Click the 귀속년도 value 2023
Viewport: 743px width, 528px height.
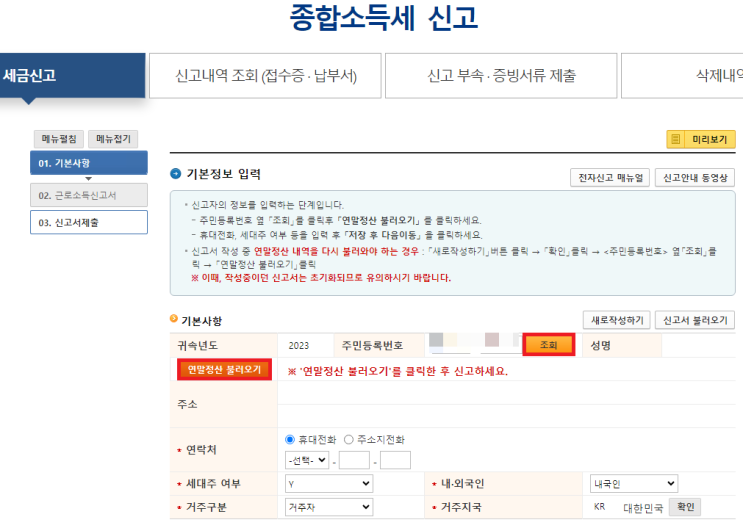(299, 346)
